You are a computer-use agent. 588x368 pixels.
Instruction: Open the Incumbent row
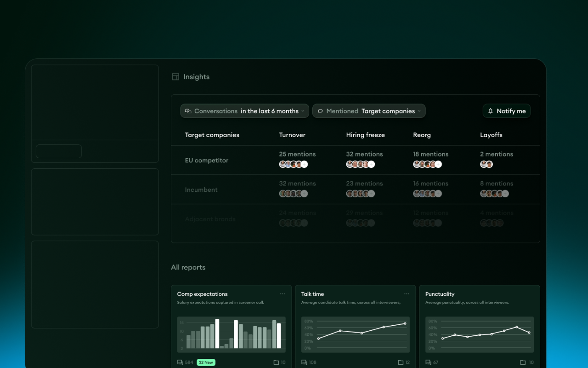tap(356, 190)
